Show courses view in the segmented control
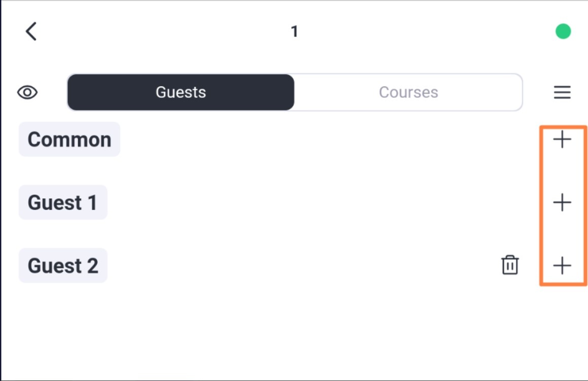Image resolution: width=588 pixels, height=381 pixels. click(409, 92)
